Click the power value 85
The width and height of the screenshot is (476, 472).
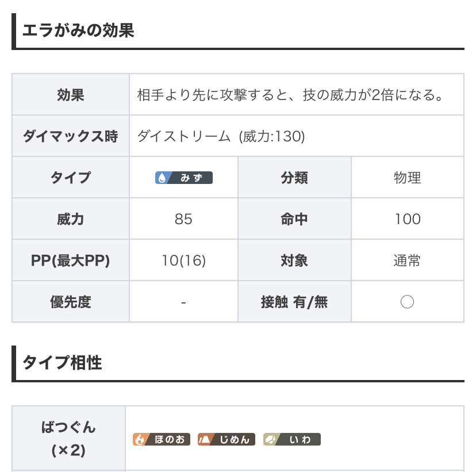click(x=183, y=219)
